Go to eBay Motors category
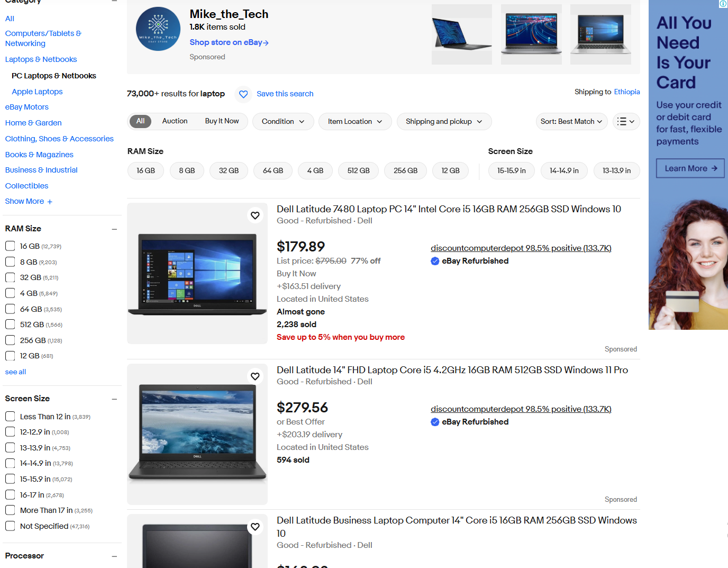 26,107
